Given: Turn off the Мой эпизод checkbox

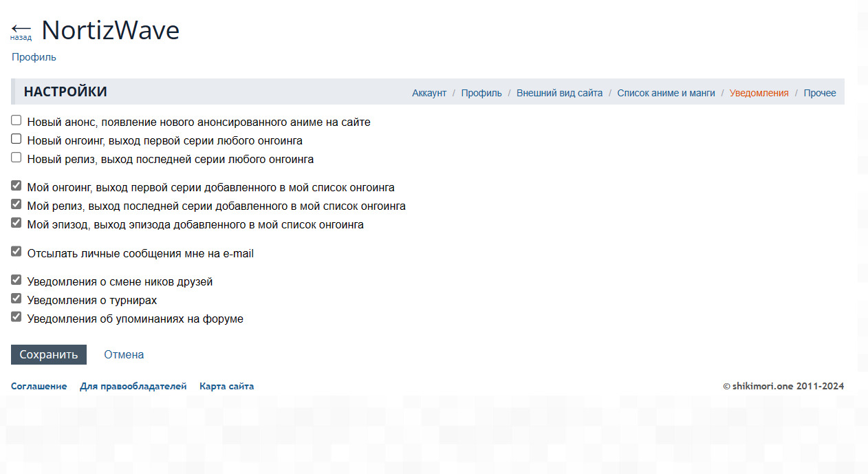Looking at the screenshot, I should 17,223.
